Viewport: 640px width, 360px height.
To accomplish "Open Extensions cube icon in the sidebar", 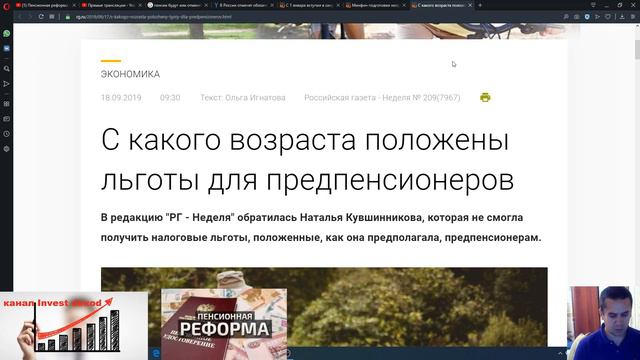I will (7, 149).
